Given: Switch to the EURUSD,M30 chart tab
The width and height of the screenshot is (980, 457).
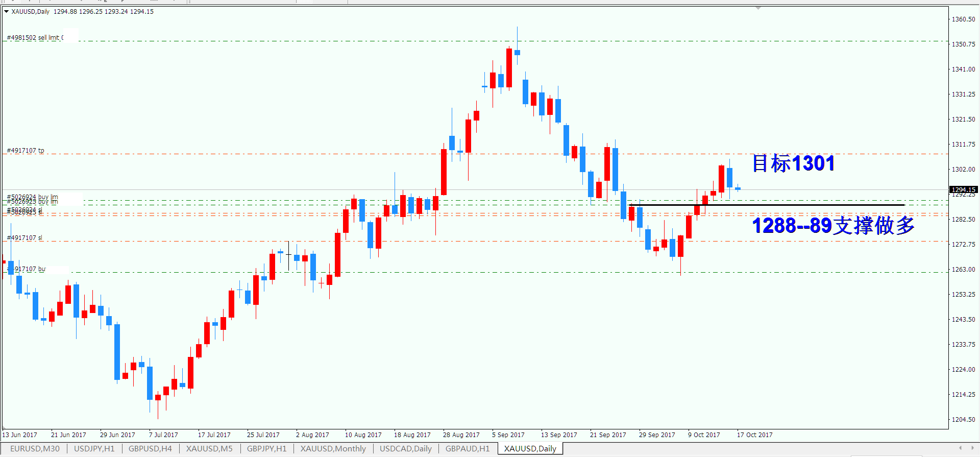Looking at the screenshot, I should 35,448.
